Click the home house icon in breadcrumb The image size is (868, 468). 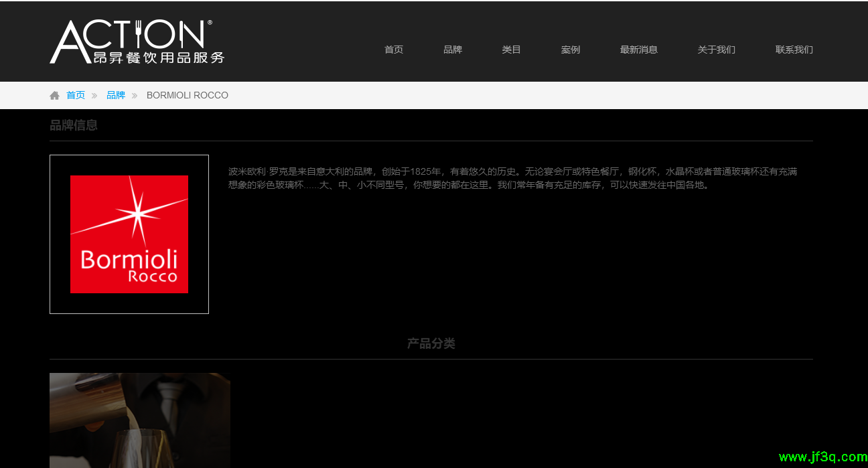54,95
